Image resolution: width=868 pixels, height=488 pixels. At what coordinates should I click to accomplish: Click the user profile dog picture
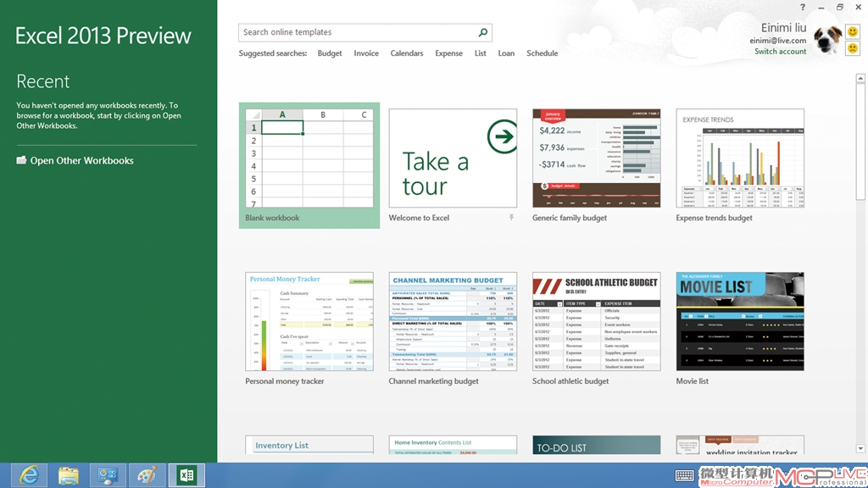[827, 40]
